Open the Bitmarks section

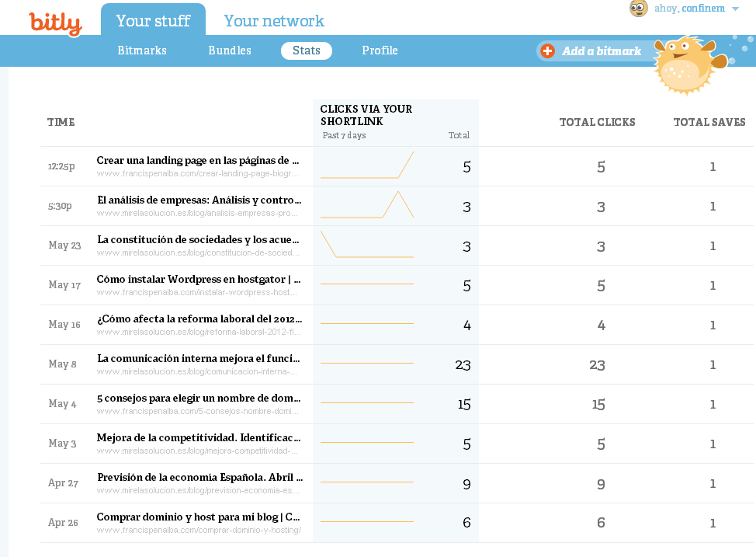click(x=141, y=50)
